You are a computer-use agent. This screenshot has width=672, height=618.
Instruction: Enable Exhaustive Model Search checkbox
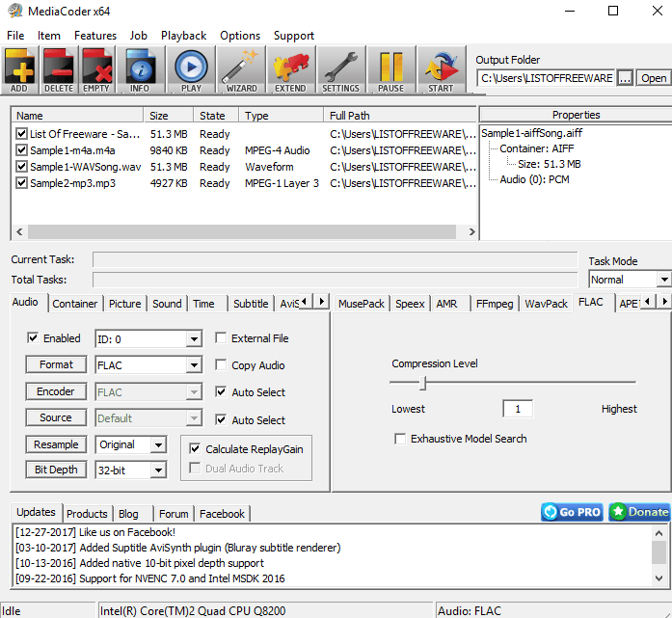pos(400,439)
